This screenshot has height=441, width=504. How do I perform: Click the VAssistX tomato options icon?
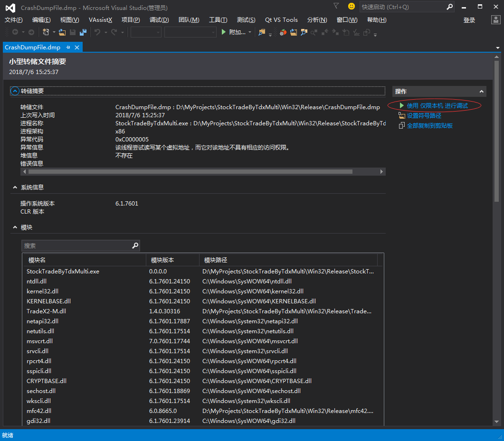pyautogui.click(x=283, y=32)
